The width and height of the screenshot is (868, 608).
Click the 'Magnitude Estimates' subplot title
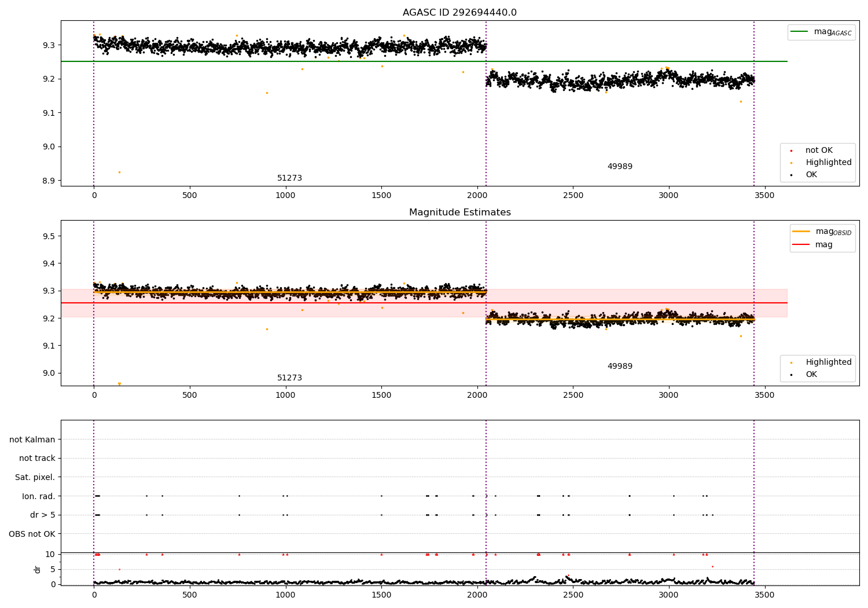point(459,213)
